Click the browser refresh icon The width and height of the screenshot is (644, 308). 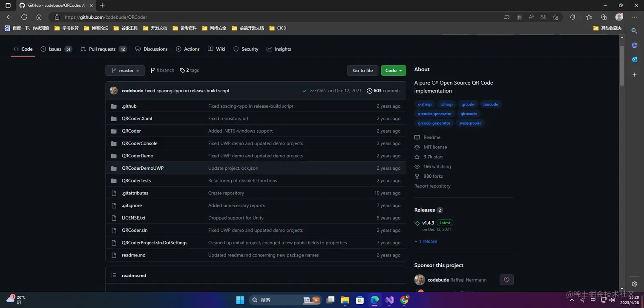[24, 17]
